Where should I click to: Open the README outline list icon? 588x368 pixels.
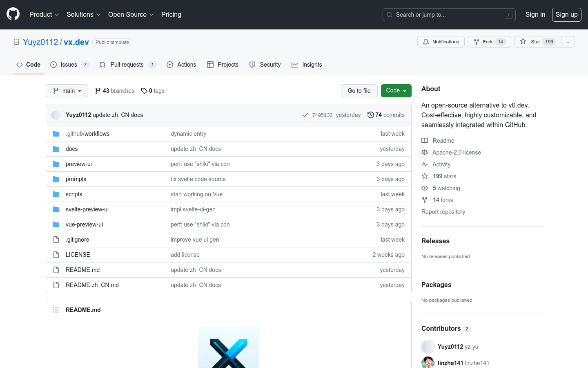click(x=56, y=310)
